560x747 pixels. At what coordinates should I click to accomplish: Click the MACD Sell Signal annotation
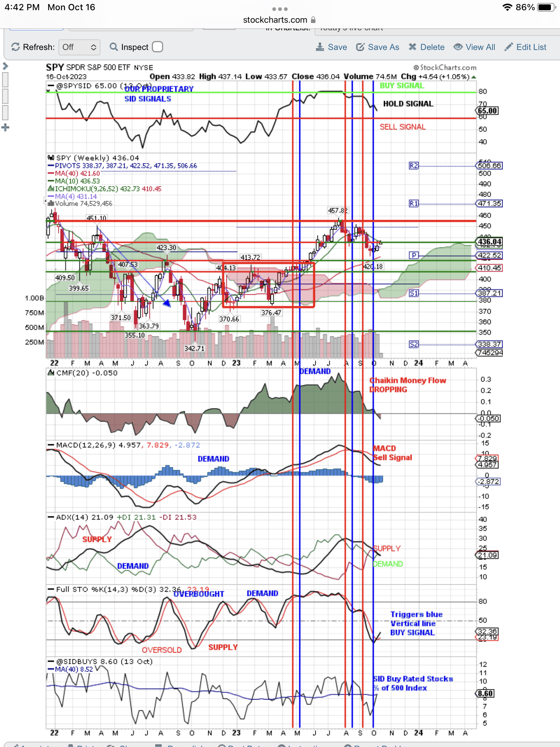pyautogui.click(x=392, y=453)
